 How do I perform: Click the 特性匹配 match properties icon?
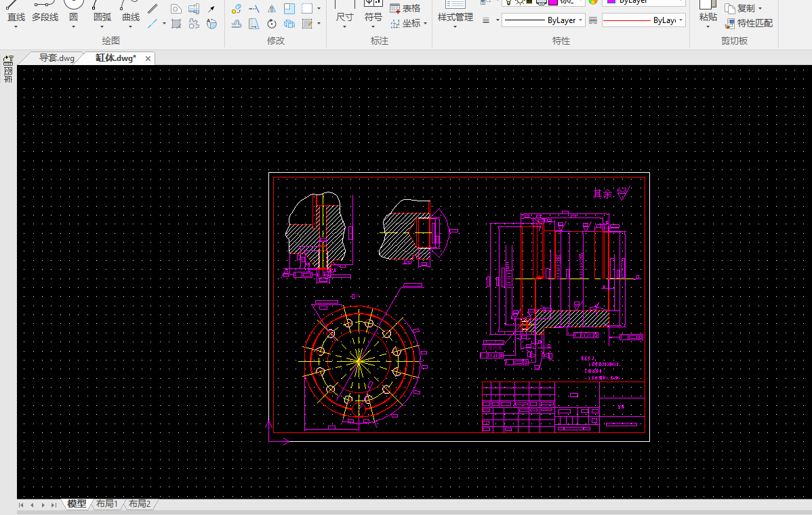(730, 23)
